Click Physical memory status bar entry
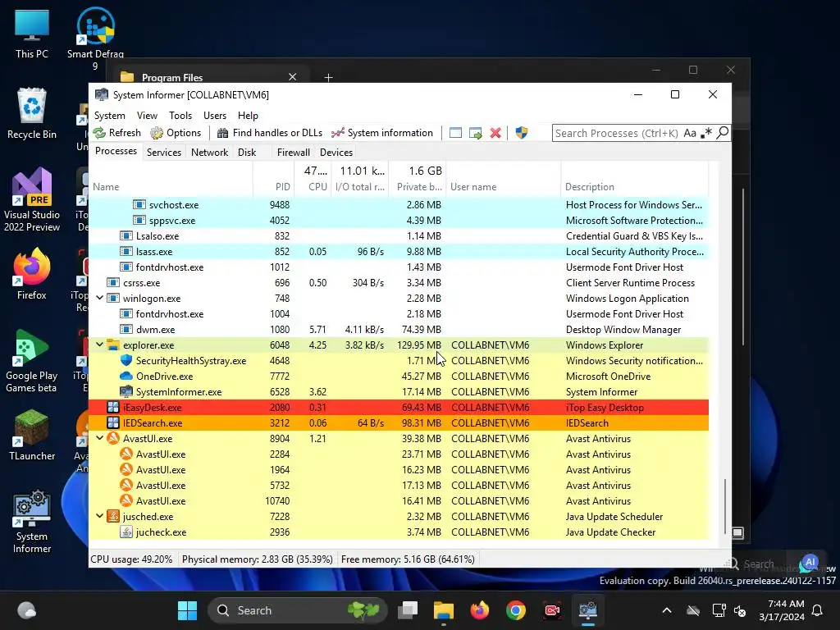 [x=257, y=559]
